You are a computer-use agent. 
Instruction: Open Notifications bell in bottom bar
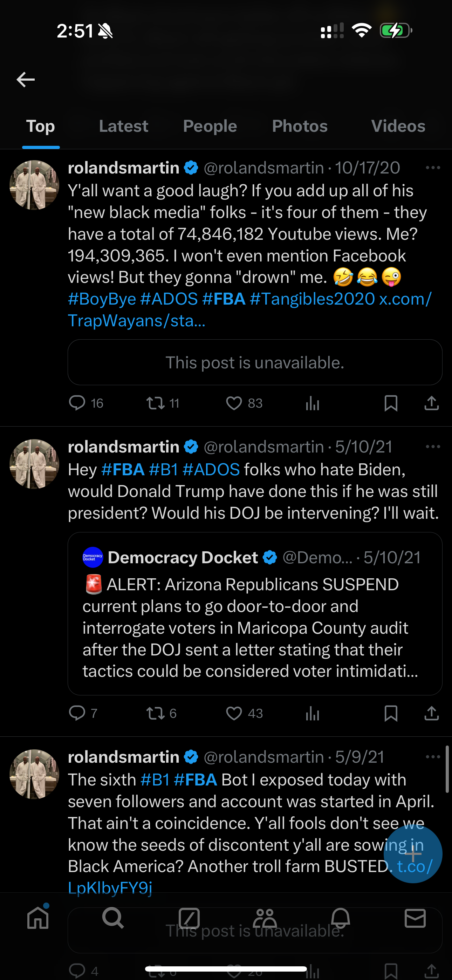(340, 918)
